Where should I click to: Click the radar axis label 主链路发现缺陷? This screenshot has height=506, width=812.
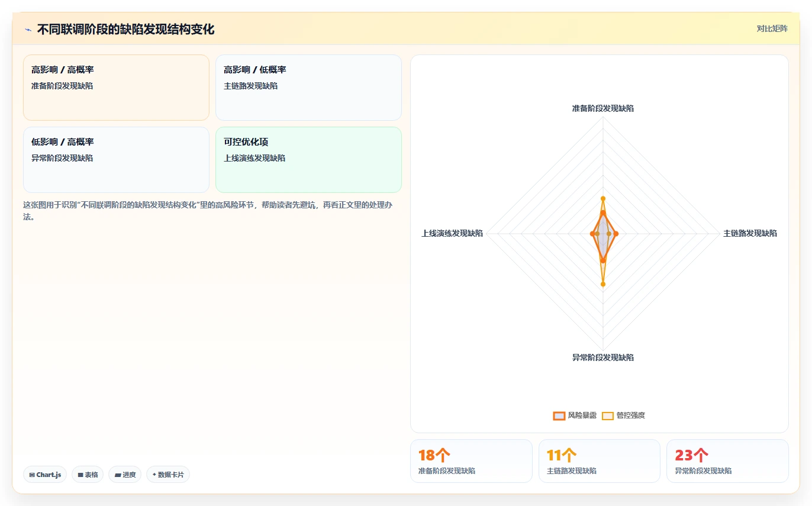pos(750,233)
